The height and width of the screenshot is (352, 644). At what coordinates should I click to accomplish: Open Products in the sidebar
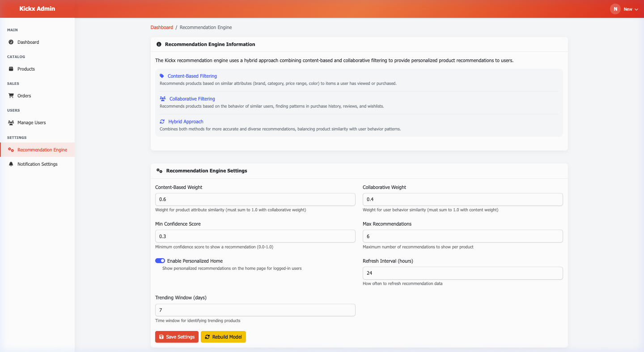click(38, 69)
